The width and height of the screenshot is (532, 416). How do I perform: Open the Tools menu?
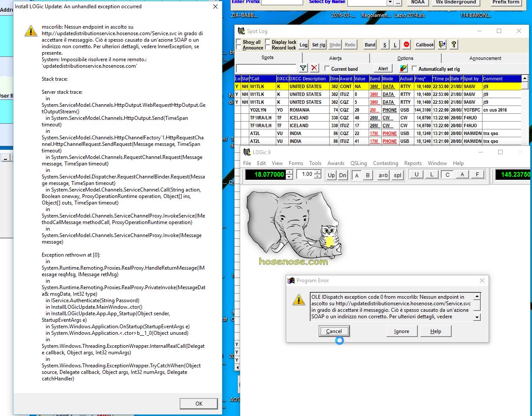pos(315,163)
